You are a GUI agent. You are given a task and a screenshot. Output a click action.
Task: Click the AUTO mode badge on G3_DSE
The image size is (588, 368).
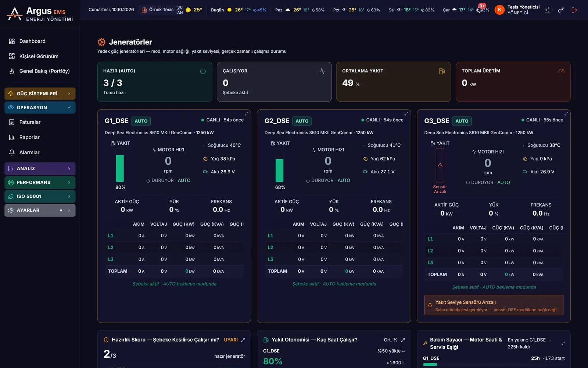pyautogui.click(x=462, y=121)
